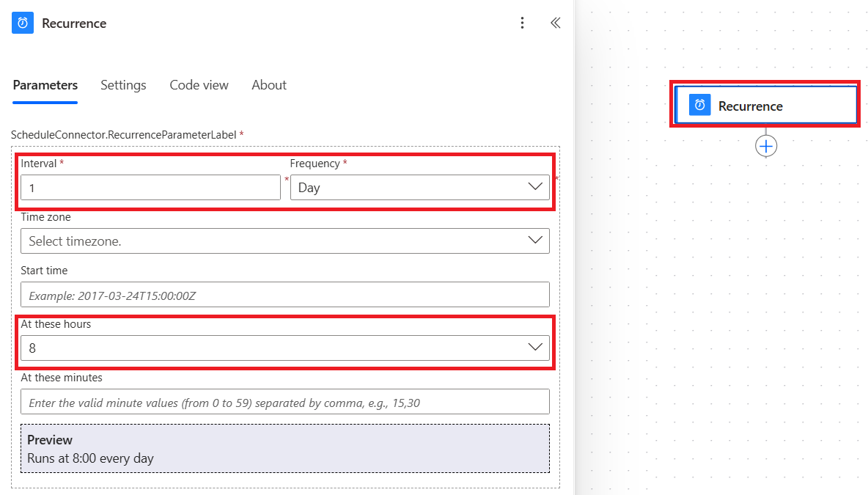868x495 pixels.
Task: Click the At these minutes input field
Action: pyautogui.click(x=286, y=401)
